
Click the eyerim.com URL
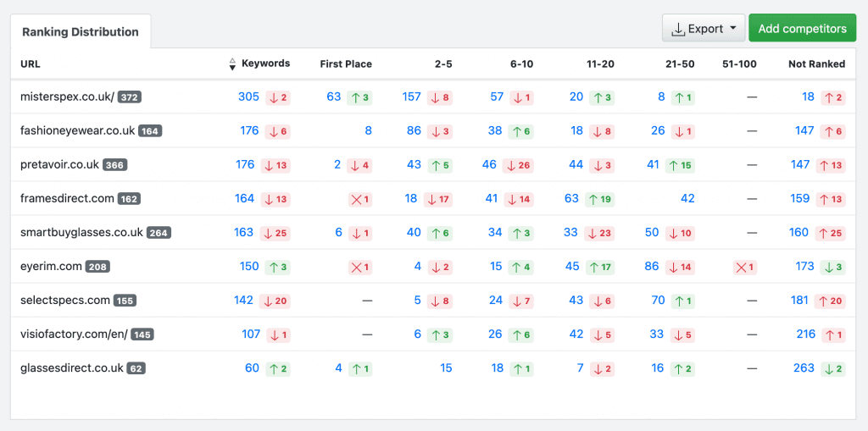(51, 266)
